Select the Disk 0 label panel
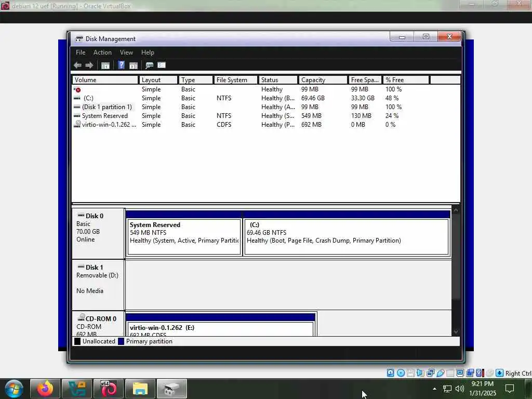This screenshot has width=532, height=399. point(98,233)
